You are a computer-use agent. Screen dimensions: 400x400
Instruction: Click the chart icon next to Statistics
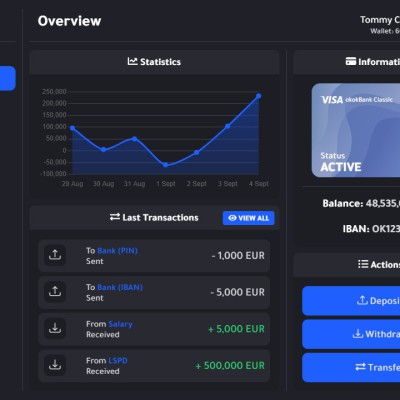pos(132,61)
